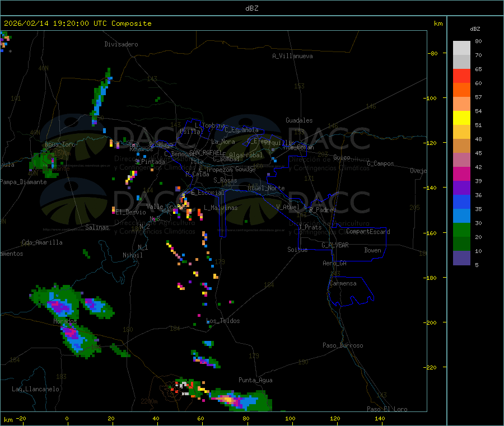Click the 0 km horizontal axis tick
The width and height of the screenshot is (504, 426).
coord(67,418)
